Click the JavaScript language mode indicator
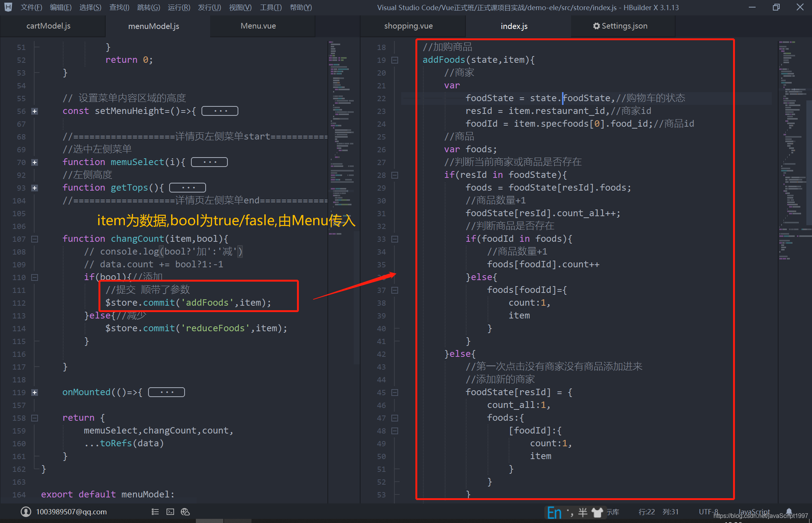Image resolution: width=812 pixels, height=523 pixels. [x=754, y=512]
